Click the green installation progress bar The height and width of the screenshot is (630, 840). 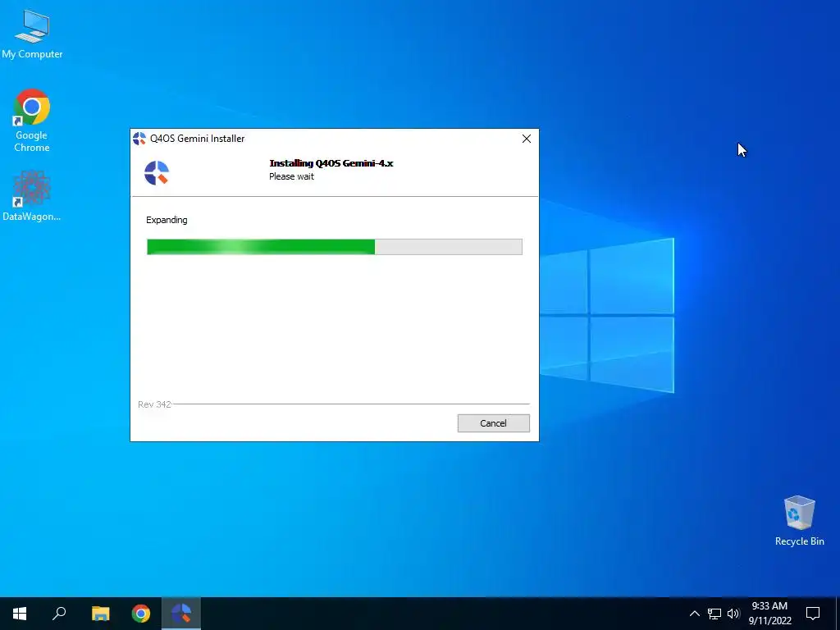pos(335,247)
